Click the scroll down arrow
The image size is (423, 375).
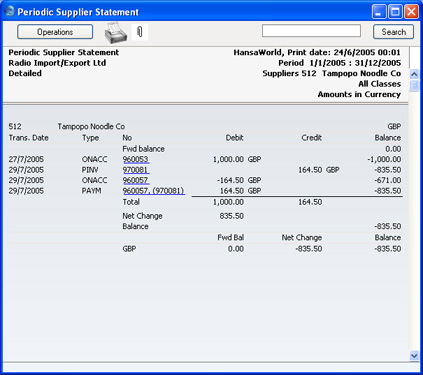[x=414, y=356]
